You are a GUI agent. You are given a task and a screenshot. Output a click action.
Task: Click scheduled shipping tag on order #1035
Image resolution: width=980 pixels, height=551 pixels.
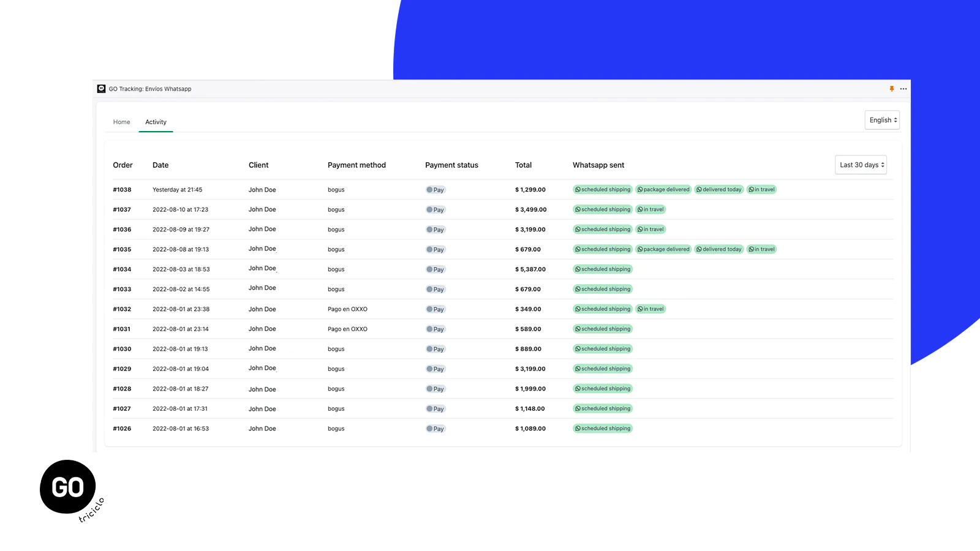click(x=603, y=249)
